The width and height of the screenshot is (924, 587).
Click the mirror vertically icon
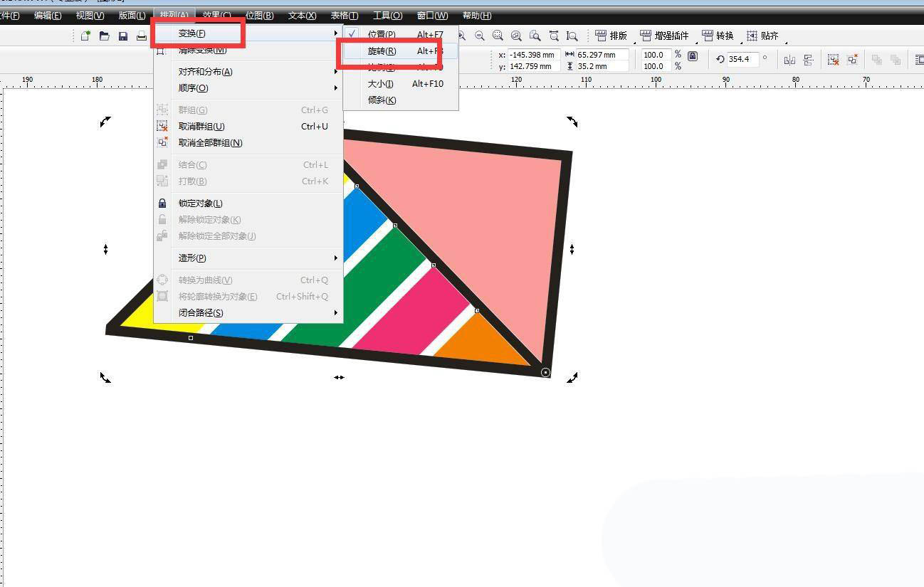[809, 60]
